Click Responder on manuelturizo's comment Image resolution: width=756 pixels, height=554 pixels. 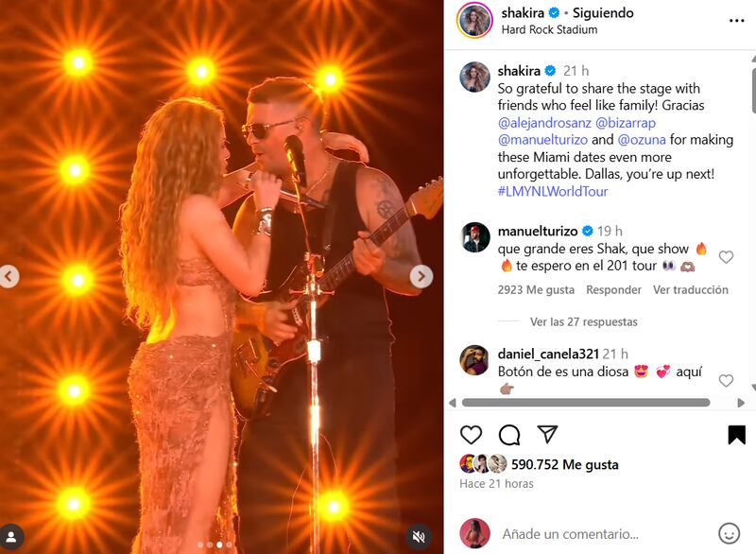pos(613,290)
